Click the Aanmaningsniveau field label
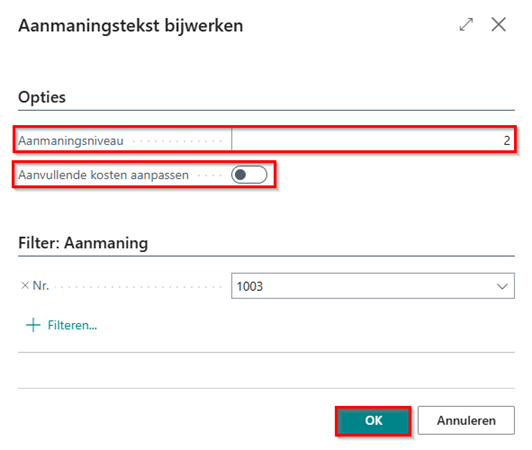 [71, 141]
